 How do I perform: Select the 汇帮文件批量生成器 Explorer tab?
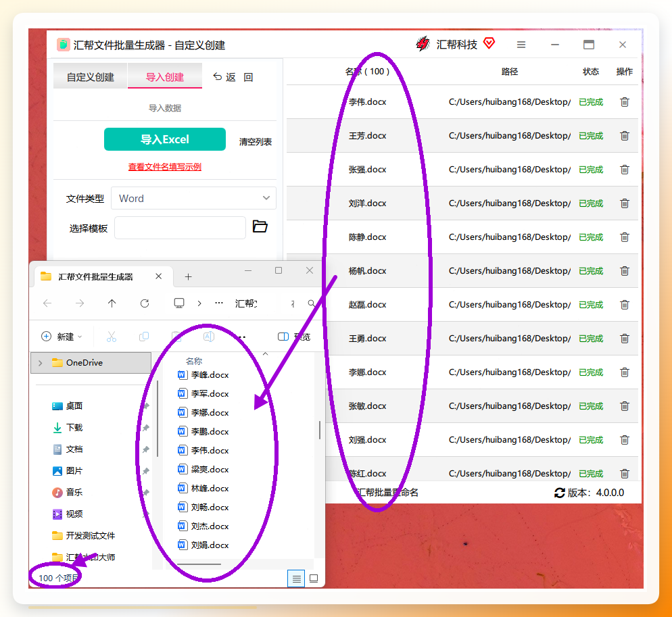95,277
